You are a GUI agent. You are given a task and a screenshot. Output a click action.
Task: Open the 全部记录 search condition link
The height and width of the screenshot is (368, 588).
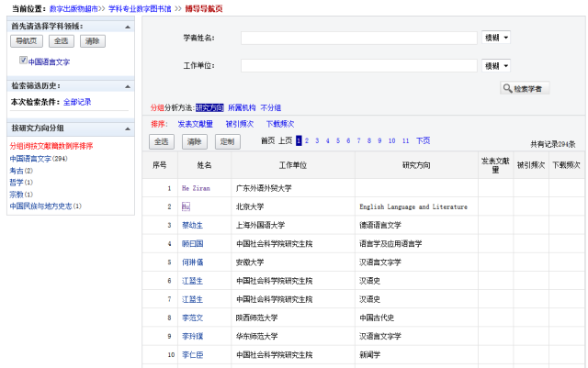pyautogui.click(x=77, y=102)
